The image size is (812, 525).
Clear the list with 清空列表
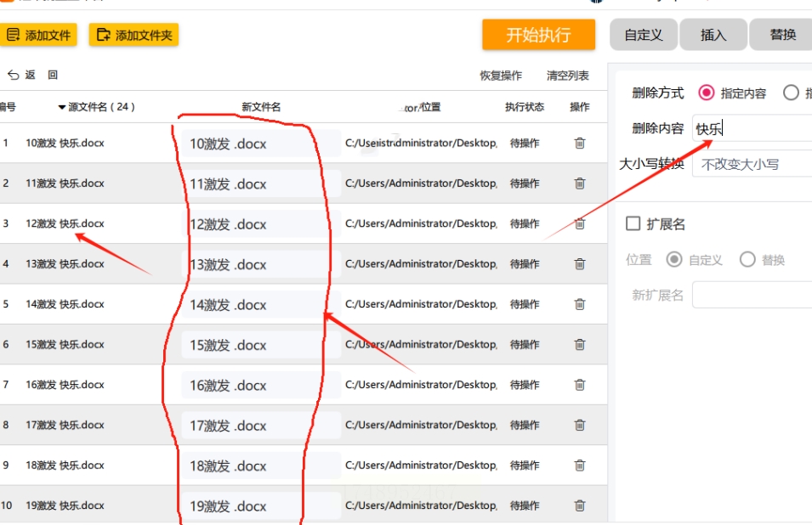[568, 76]
